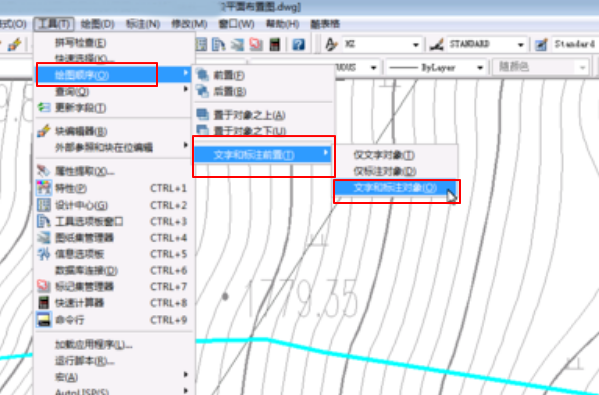Click the 命令行 command line icon
The image size is (599, 395).
click(x=44, y=319)
